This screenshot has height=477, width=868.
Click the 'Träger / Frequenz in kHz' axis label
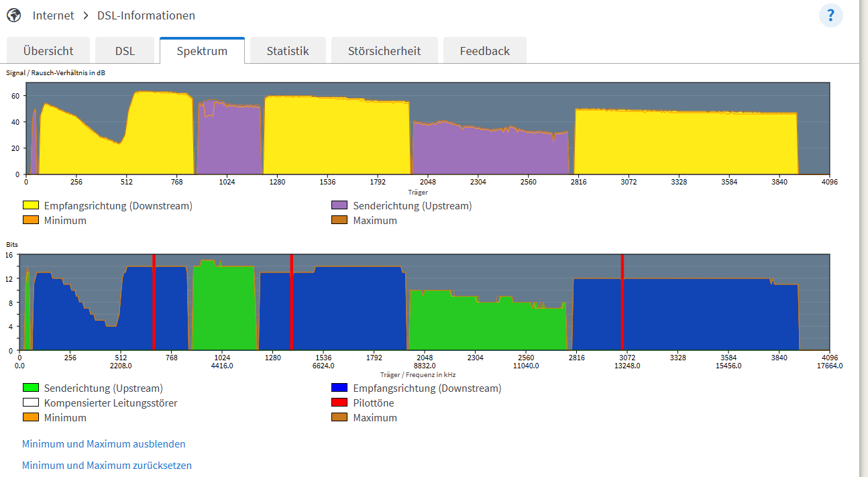418,374
